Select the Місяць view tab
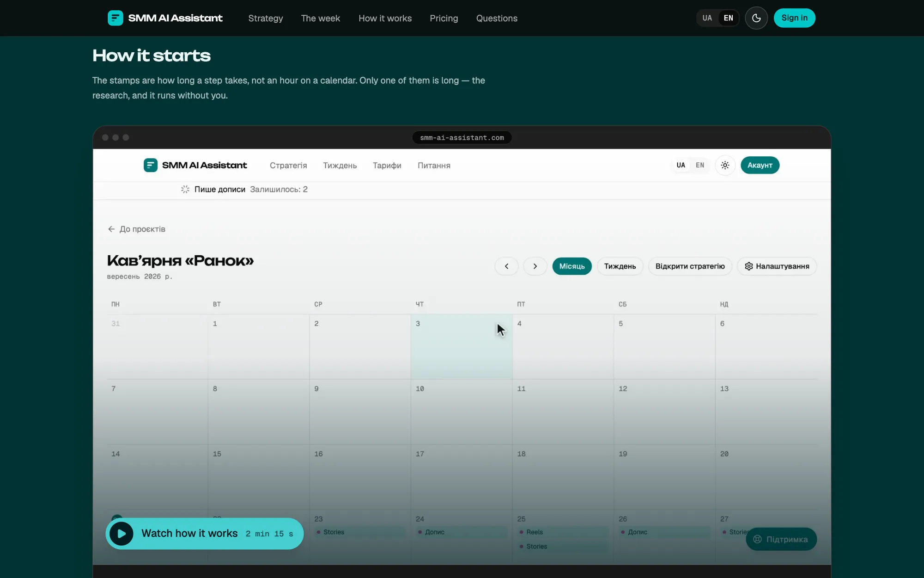The image size is (924, 578). [x=572, y=266]
